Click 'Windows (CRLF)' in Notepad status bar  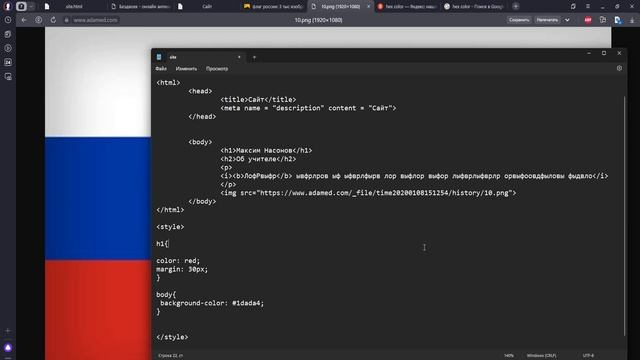(x=541, y=356)
